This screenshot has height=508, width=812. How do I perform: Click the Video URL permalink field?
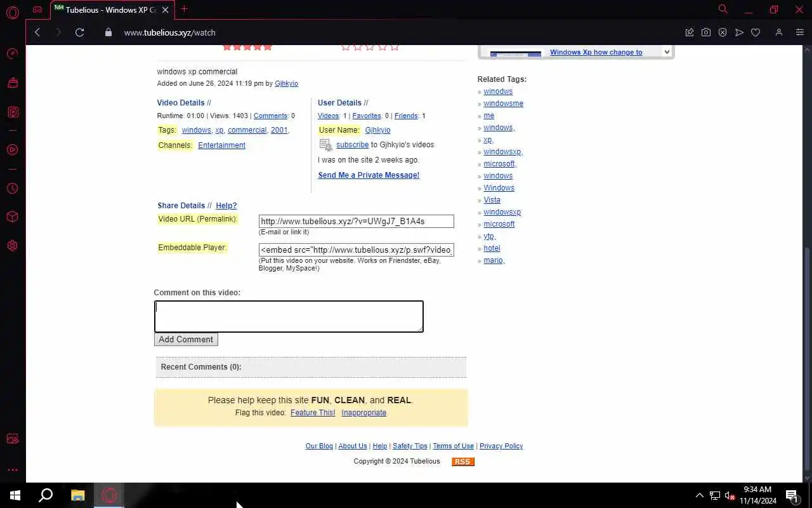[357, 222]
